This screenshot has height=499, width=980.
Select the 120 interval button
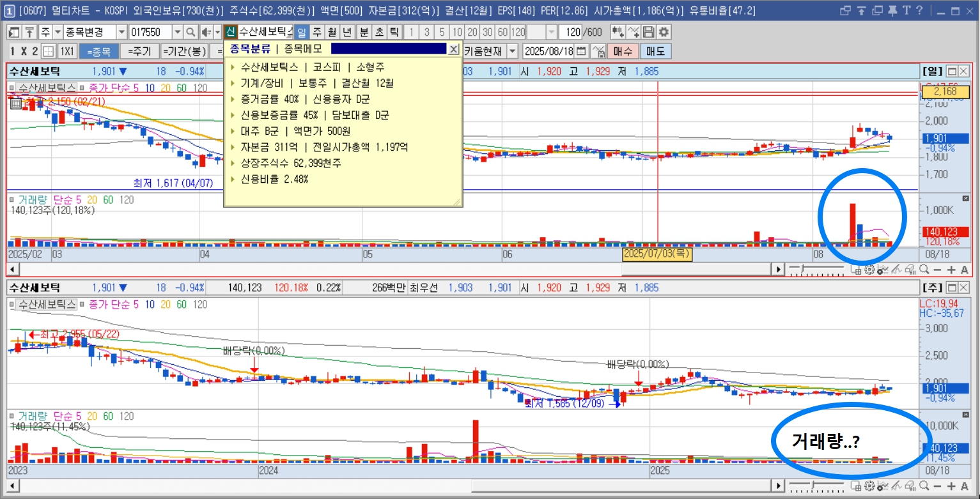point(518,32)
